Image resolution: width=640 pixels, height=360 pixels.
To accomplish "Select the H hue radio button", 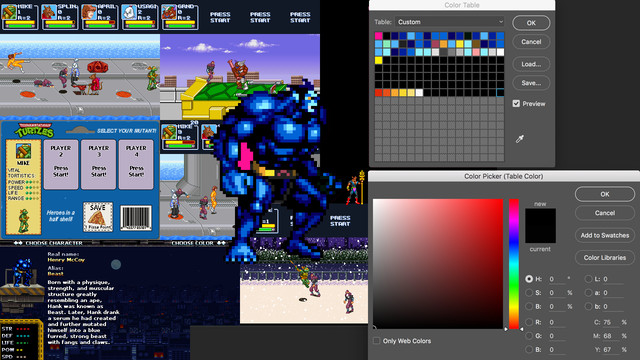I will coord(529,279).
